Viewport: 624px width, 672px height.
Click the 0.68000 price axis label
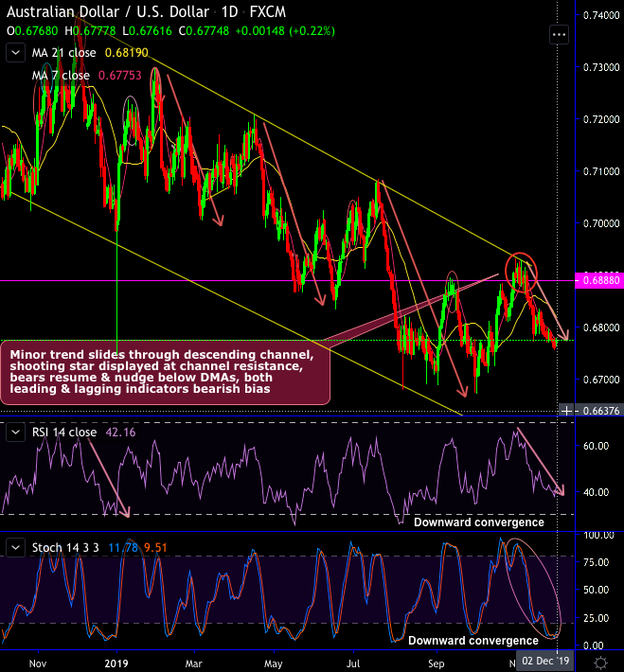[x=601, y=327]
